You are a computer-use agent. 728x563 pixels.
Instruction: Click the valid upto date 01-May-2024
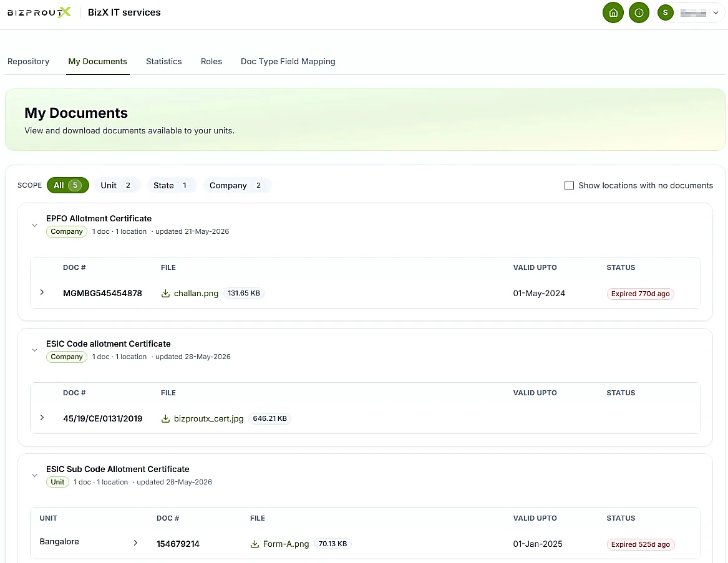tap(539, 293)
